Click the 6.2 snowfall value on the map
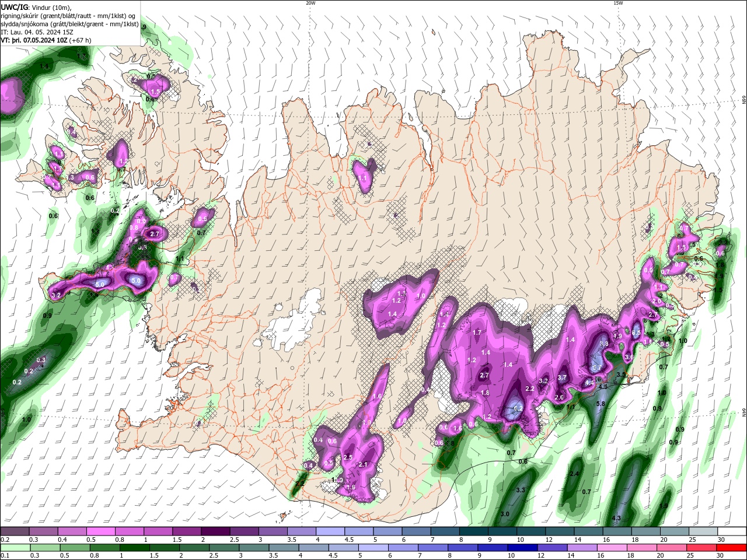The image size is (747, 560). (517, 409)
